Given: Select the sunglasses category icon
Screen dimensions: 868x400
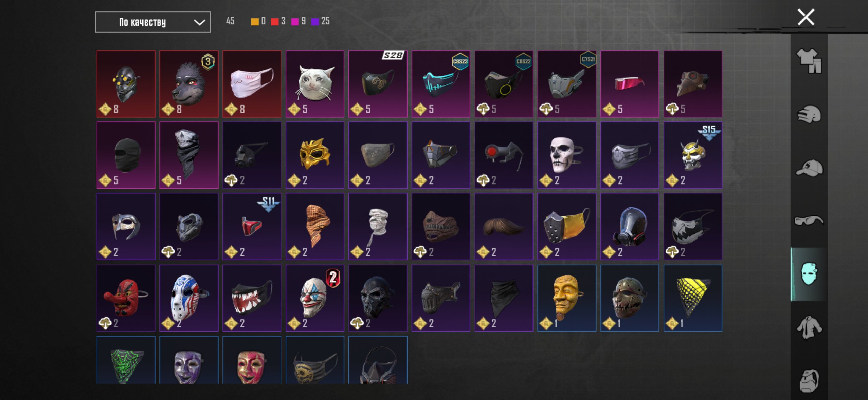Looking at the screenshot, I should point(809,221).
